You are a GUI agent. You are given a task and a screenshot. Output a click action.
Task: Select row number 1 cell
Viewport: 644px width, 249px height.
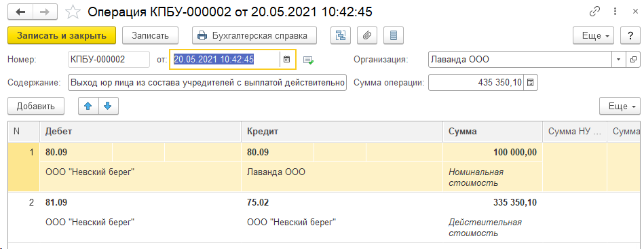pos(24,167)
